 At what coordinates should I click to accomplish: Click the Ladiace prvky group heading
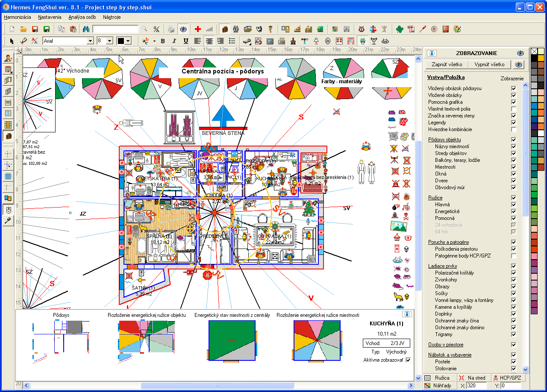click(x=443, y=266)
